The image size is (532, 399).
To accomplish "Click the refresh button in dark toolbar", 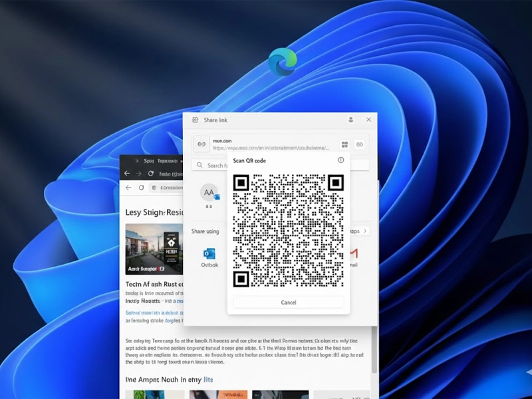I will 151,174.
